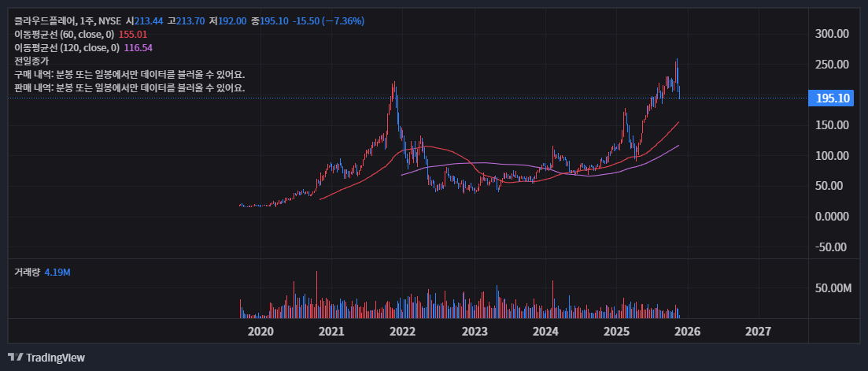Click the purple 116.54 moving average value
Screen dimensions: 868x371
pos(139,48)
